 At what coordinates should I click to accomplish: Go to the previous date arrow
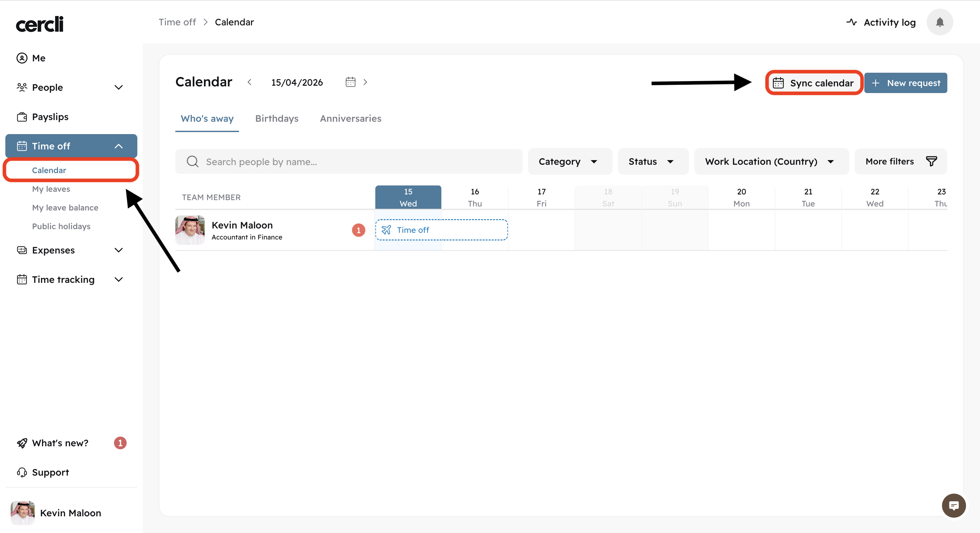250,82
